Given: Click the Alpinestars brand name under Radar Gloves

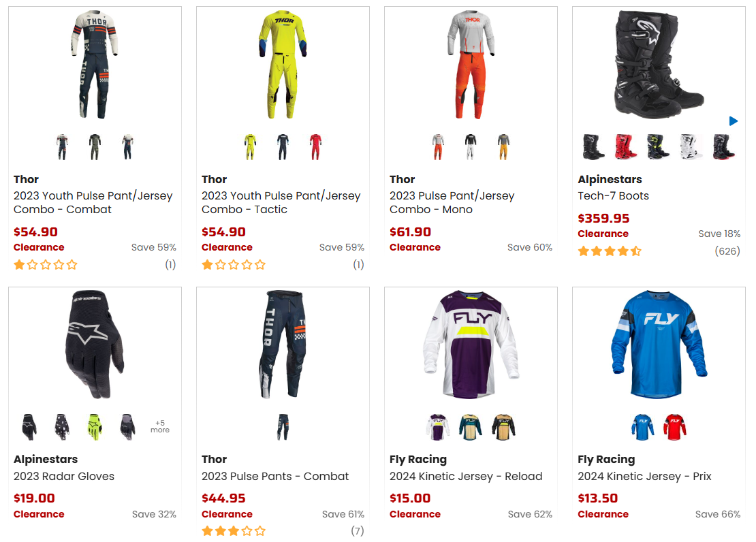Looking at the screenshot, I should point(45,459).
